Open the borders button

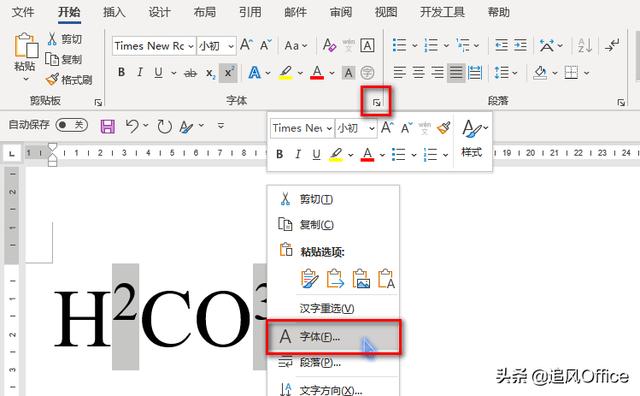571,73
